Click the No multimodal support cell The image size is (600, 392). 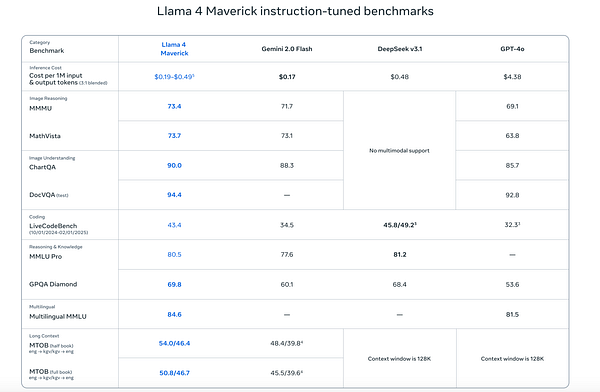click(399, 150)
